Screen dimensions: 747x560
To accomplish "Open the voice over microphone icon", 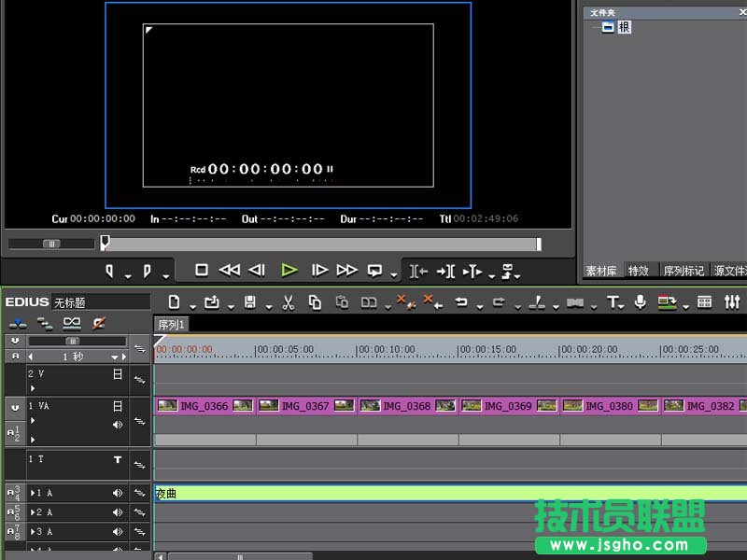I will point(641,301).
